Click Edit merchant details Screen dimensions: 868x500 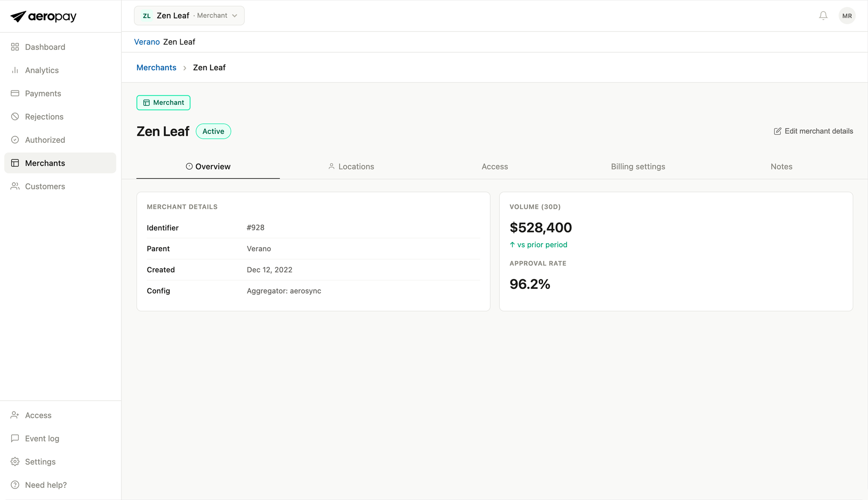tap(813, 131)
